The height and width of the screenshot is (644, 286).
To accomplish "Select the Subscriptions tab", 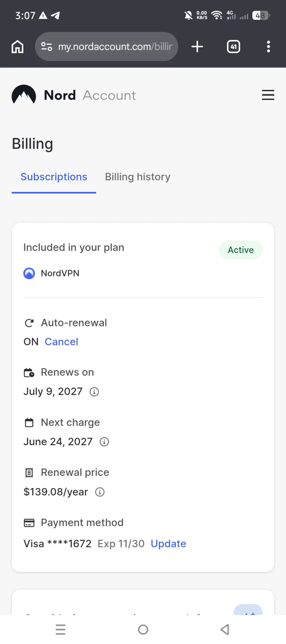I will (54, 177).
